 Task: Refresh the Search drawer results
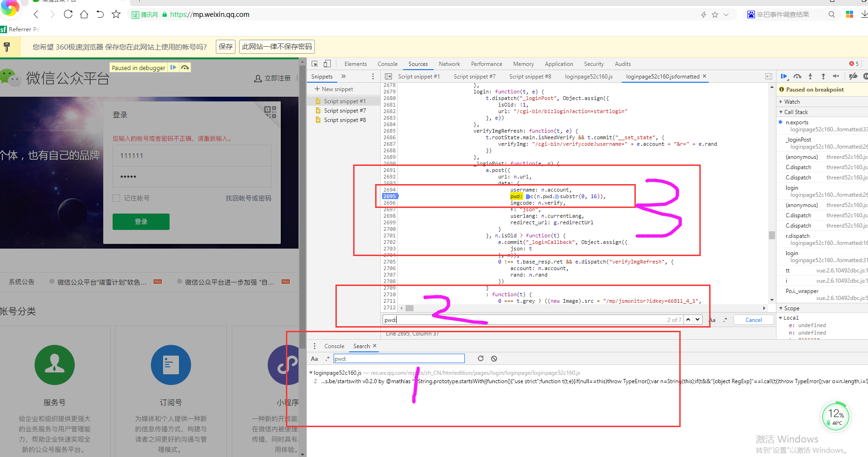pyautogui.click(x=481, y=358)
